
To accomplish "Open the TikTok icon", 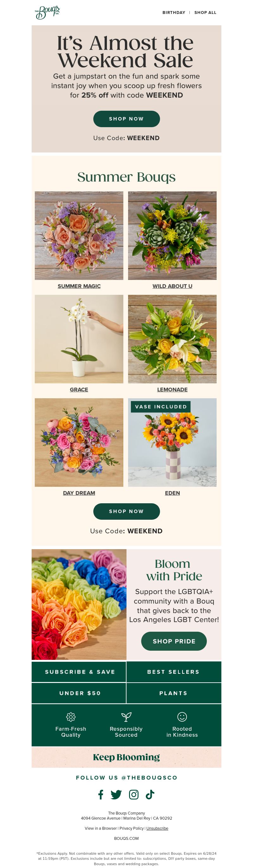I will pyautogui.click(x=150, y=795).
